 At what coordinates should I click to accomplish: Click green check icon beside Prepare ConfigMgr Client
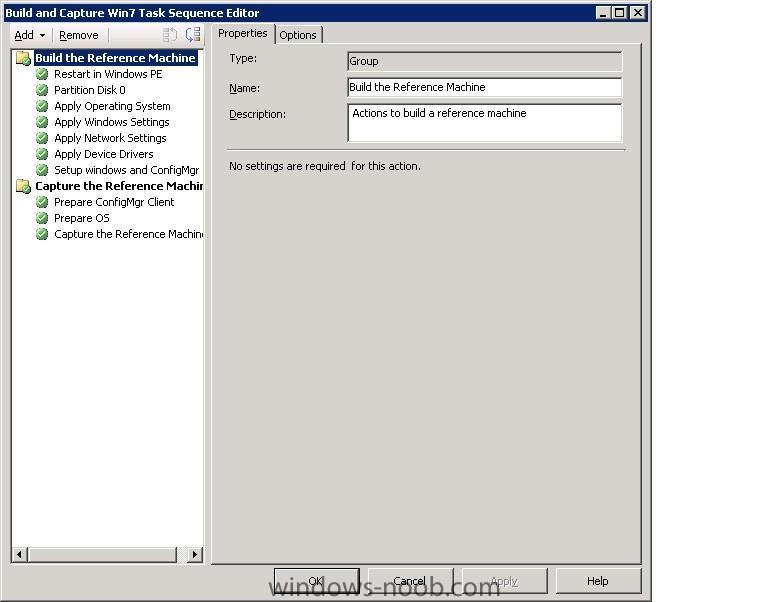tap(42, 202)
